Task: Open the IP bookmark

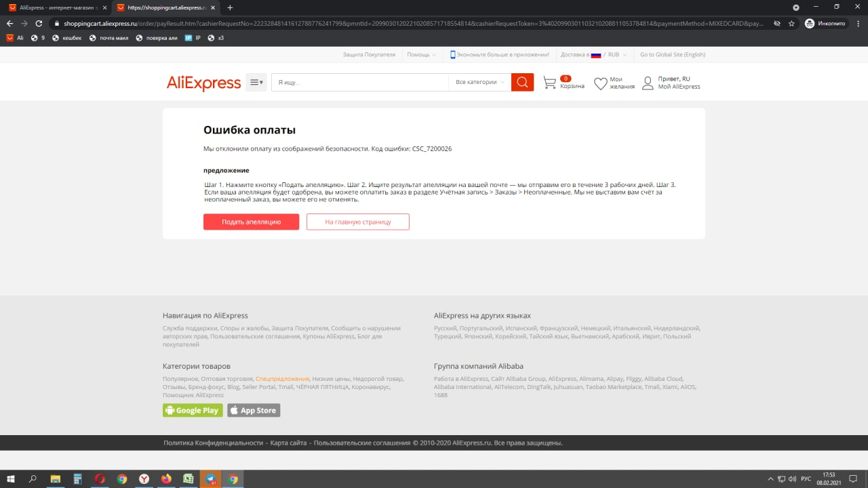Action: coord(193,38)
